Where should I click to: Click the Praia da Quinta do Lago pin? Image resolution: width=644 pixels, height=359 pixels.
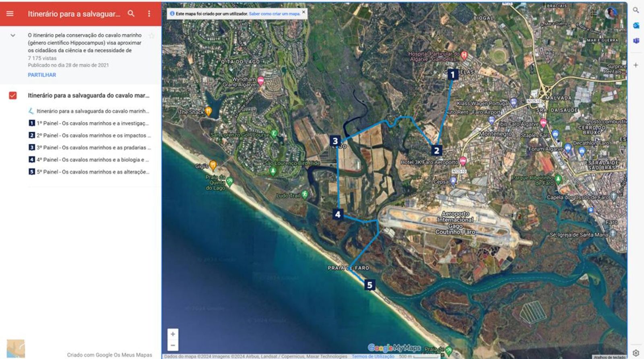coord(229,181)
